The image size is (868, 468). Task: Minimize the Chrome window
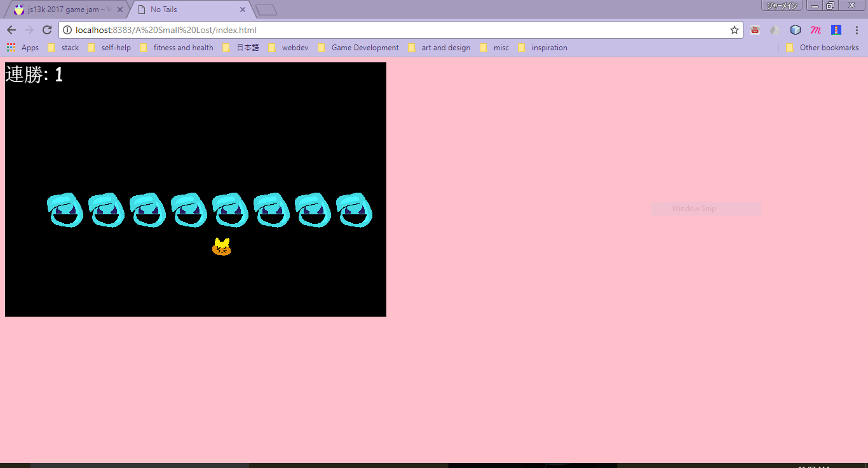tap(814, 6)
